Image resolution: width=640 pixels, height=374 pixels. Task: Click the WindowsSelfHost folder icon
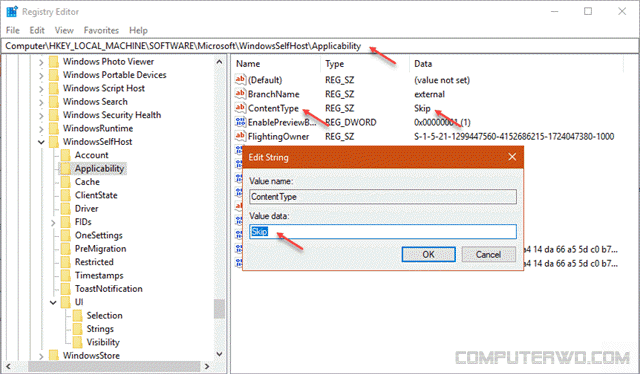[x=54, y=142]
